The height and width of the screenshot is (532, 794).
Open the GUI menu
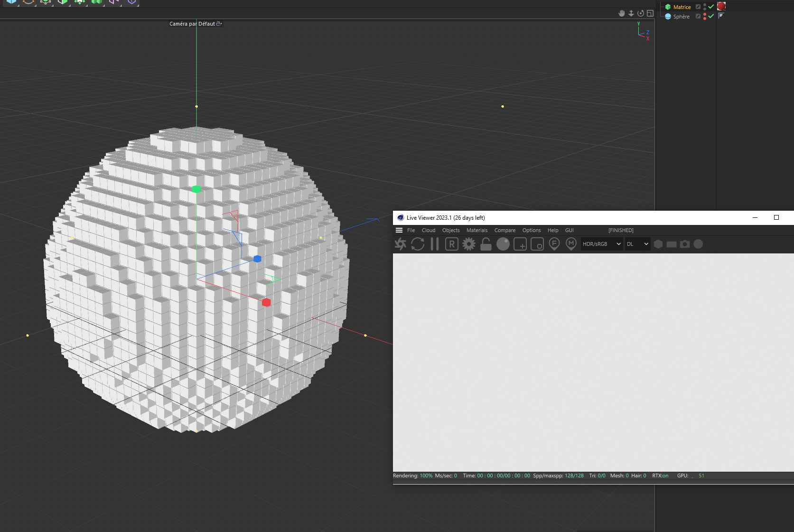(x=570, y=230)
